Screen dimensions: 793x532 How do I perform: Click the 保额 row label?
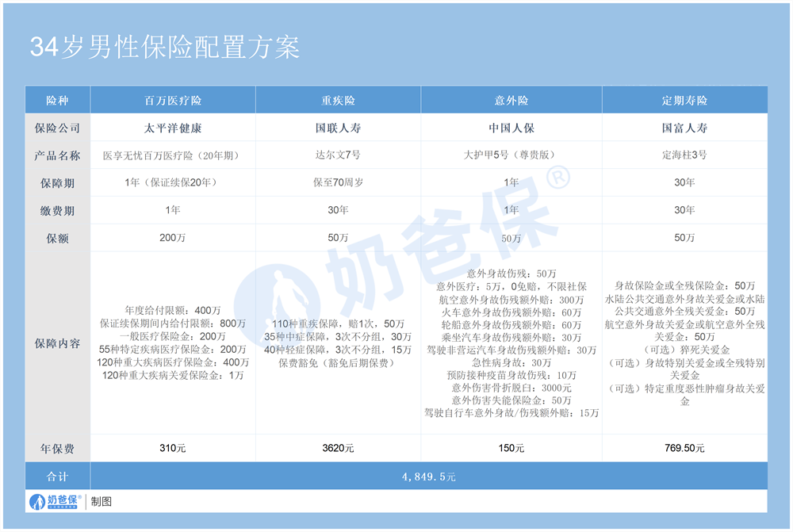[58, 239]
